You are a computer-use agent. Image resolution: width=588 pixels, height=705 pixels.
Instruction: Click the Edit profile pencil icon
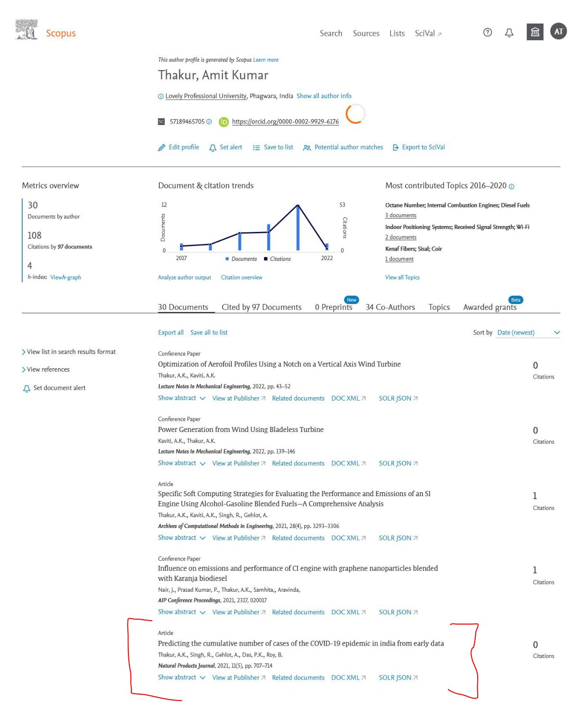162,148
